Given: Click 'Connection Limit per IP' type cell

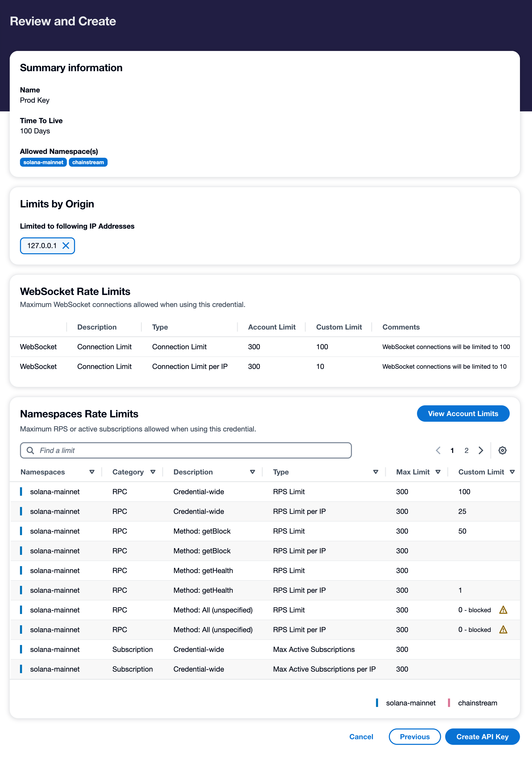Looking at the screenshot, I should 190,366.
